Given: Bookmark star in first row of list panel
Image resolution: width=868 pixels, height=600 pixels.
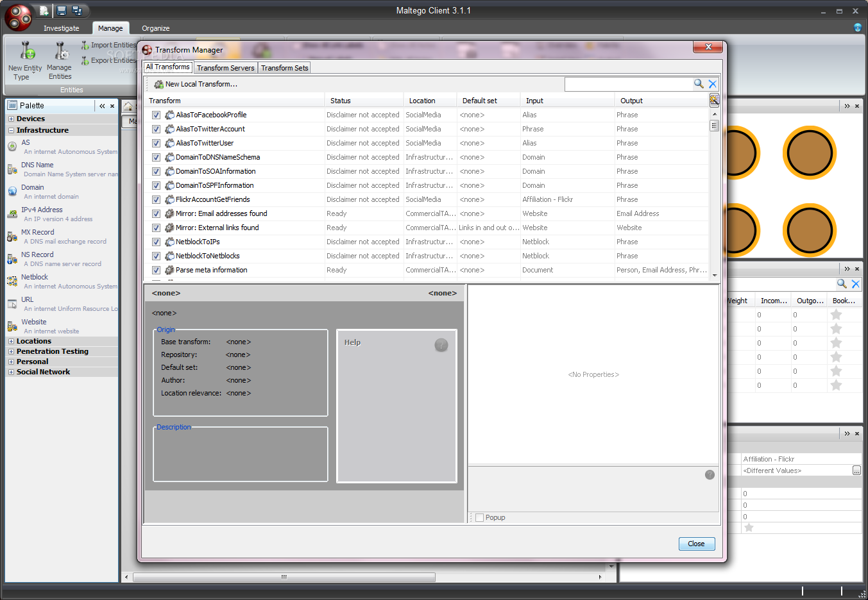Looking at the screenshot, I should pos(836,315).
